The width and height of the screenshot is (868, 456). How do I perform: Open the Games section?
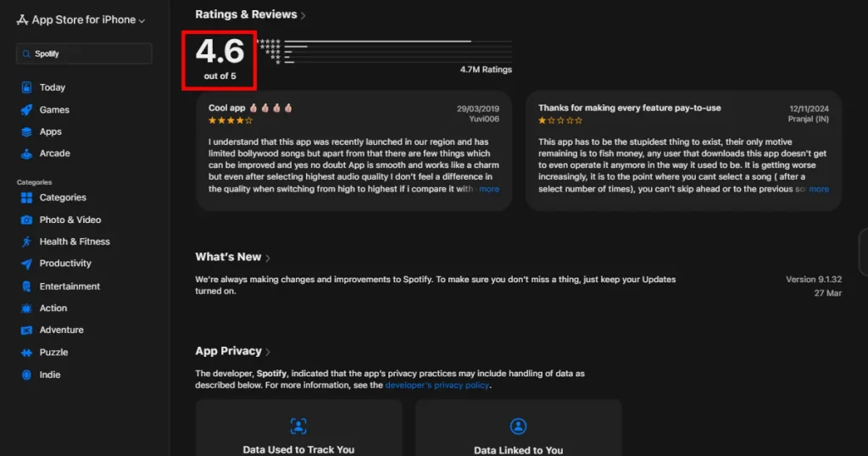click(54, 109)
